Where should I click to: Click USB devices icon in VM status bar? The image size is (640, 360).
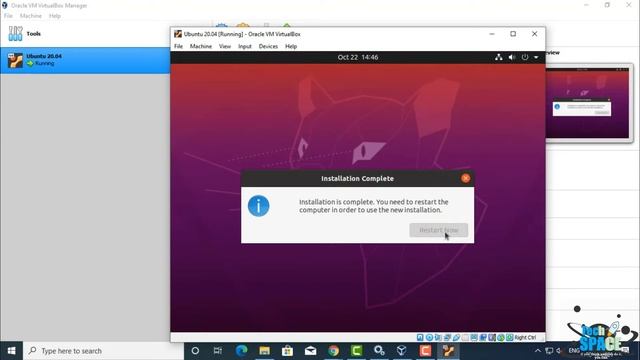pyautogui.click(x=456, y=338)
